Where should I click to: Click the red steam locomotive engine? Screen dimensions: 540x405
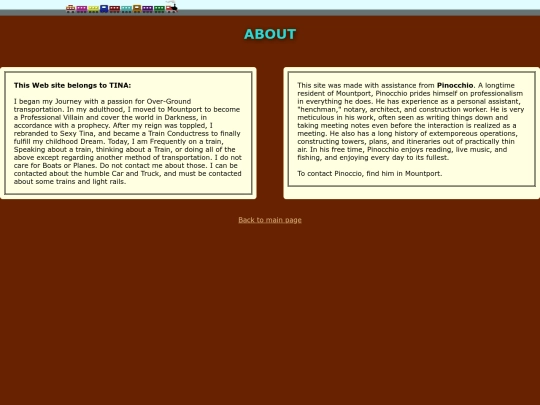click(x=172, y=8)
